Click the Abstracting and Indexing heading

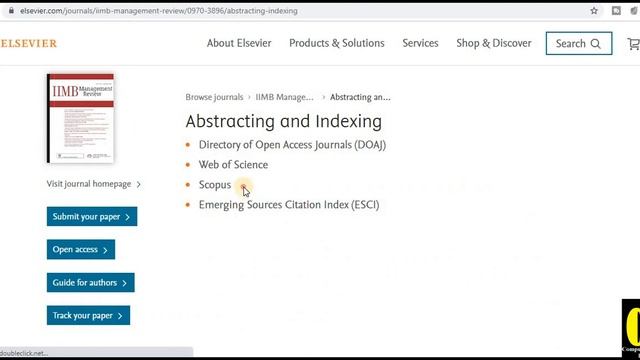[x=284, y=121]
